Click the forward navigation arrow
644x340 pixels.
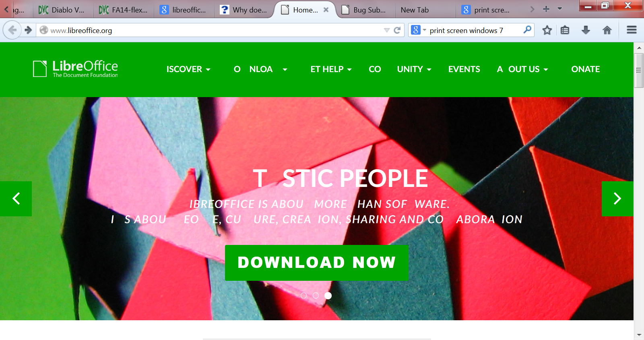coord(28,30)
